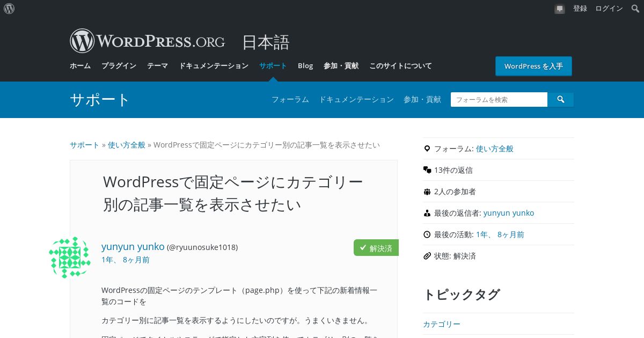Open the プラグイン menu item
Image resolution: width=644 pixels, height=338 pixels.
119,66
